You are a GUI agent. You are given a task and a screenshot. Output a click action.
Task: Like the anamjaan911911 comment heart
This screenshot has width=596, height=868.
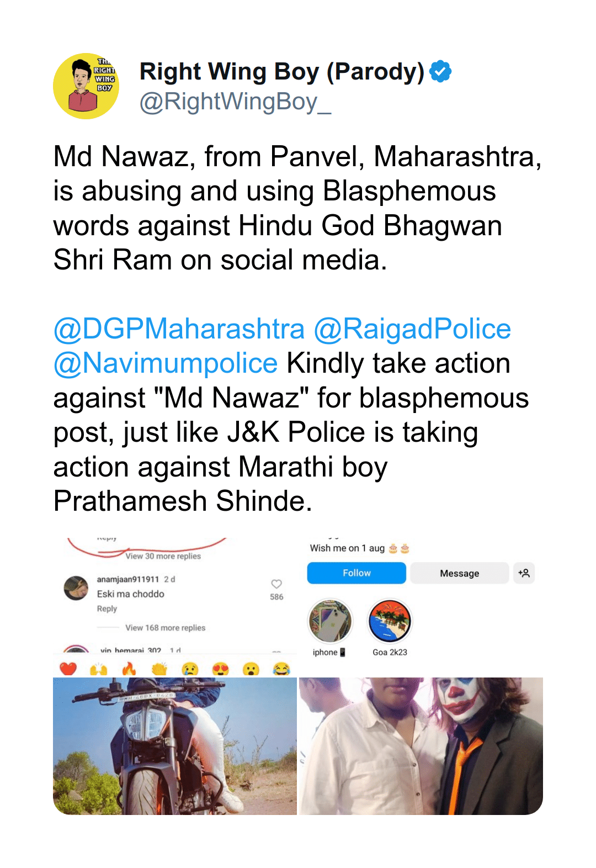[x=276, y=584]
